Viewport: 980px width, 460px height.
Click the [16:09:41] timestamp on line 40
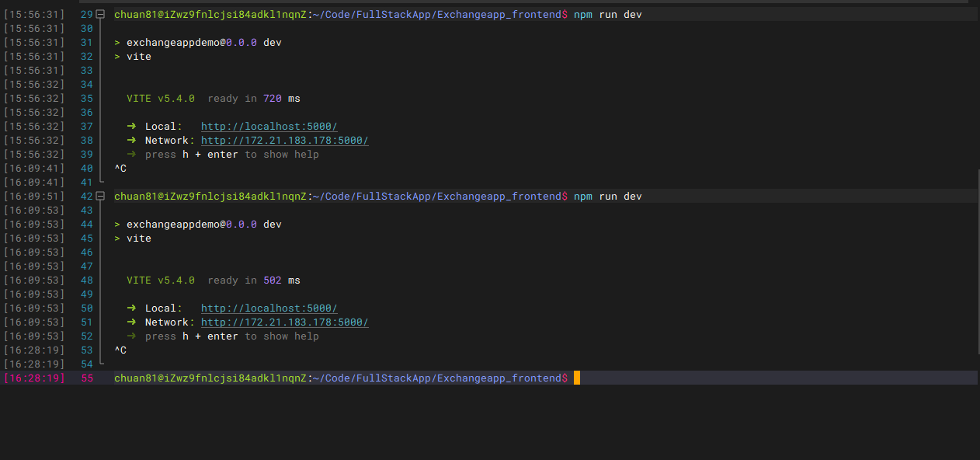click(x=34, y=169)
